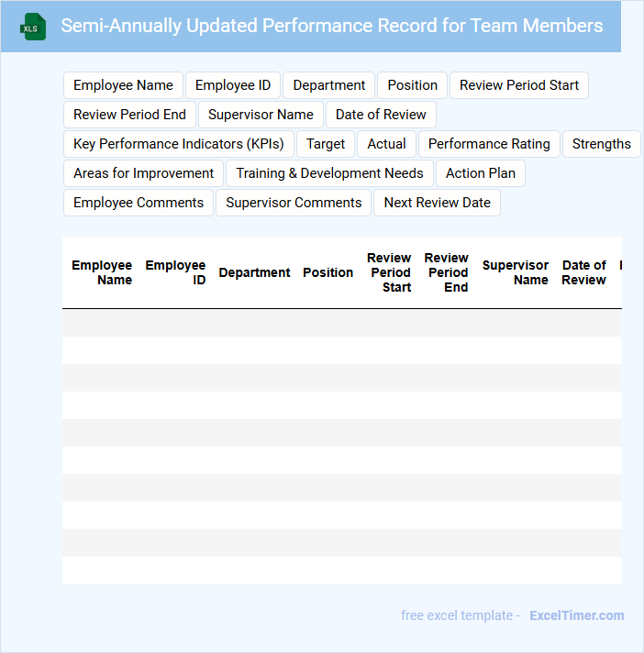Select the Performance Rating tag
This screenshot has height=653, width=644.
489,144
